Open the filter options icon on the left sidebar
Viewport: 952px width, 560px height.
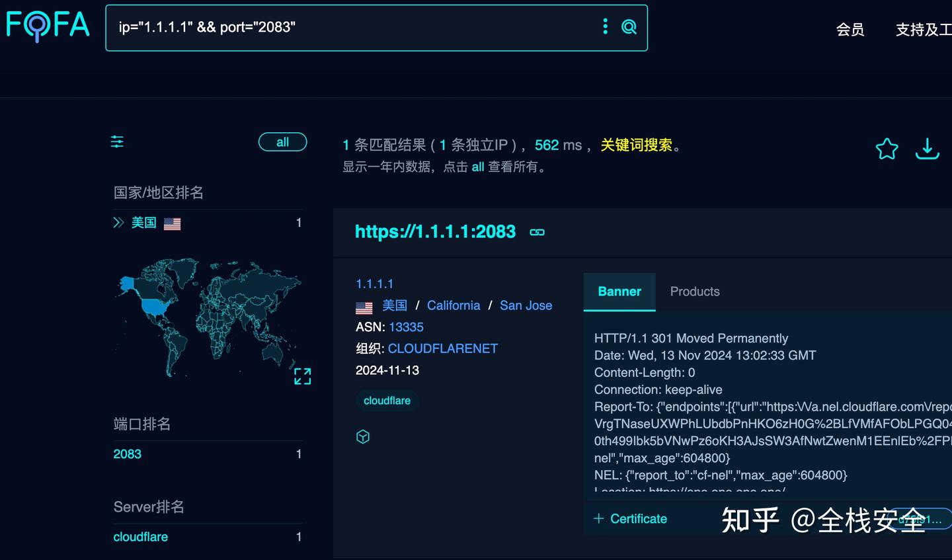(x=116, y=141)
